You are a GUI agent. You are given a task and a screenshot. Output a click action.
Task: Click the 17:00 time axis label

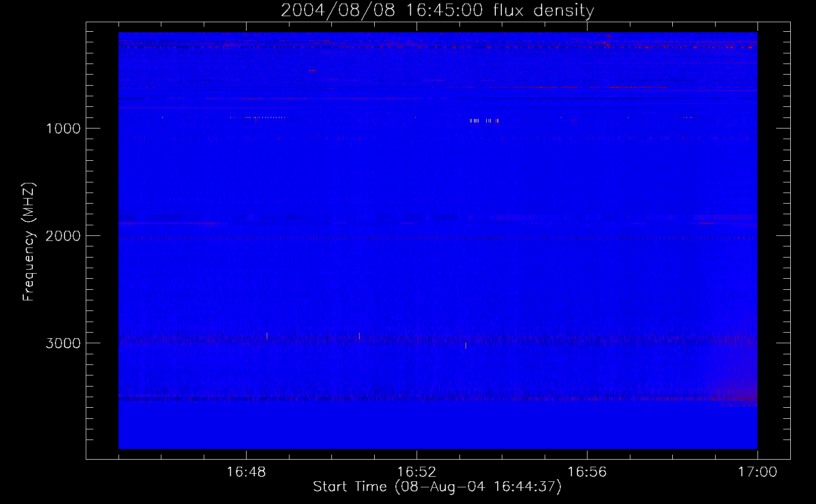pos(757,472)
